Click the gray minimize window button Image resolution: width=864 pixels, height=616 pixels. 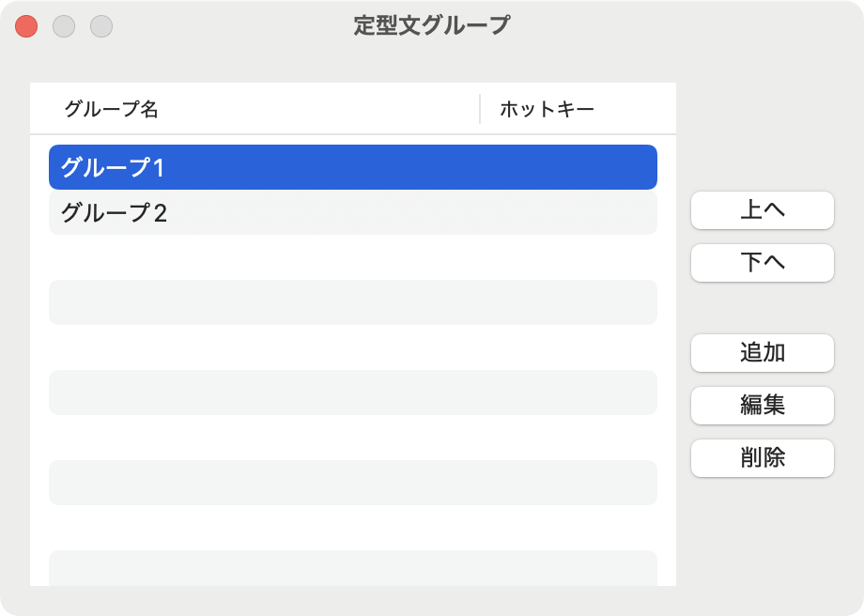[x=64, y=26]
